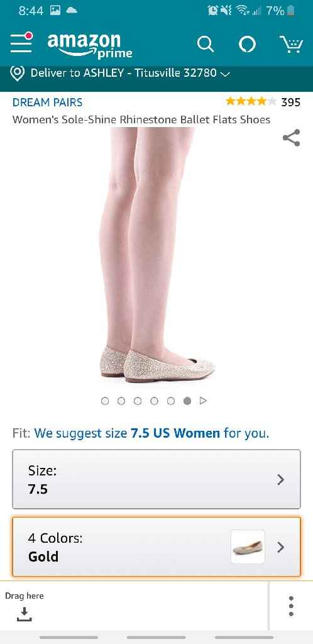Screen dimensions: 313x644
Task: Open the hamburger menu
Action: [x=21, y=43]
